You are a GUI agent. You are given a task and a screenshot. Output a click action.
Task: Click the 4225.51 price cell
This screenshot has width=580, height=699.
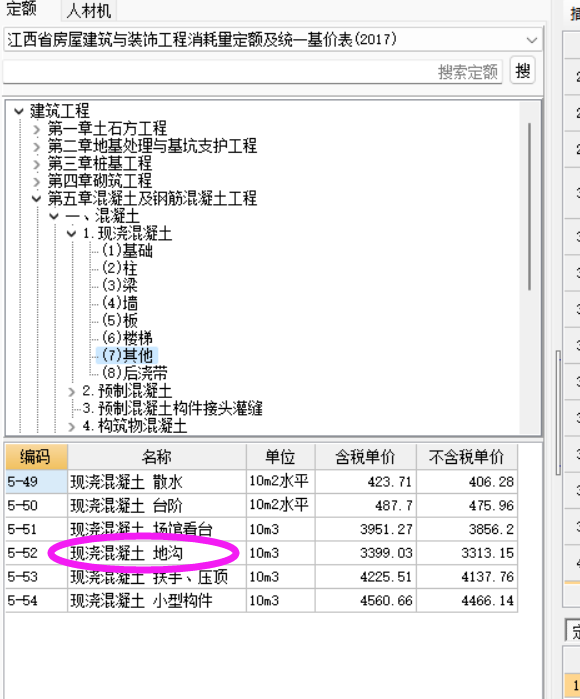tap(366, 577)
